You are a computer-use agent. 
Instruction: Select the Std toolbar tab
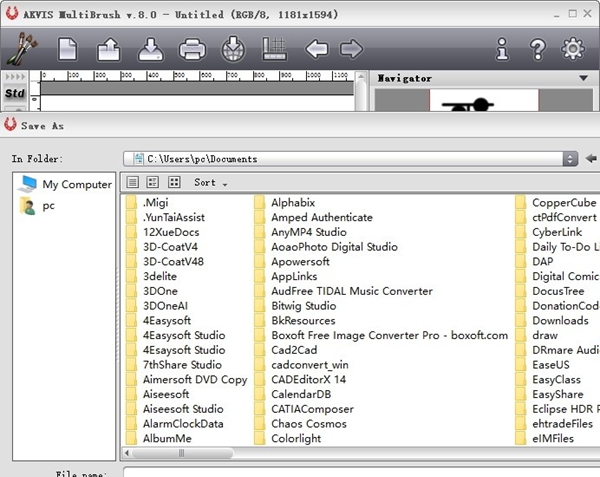15,93
